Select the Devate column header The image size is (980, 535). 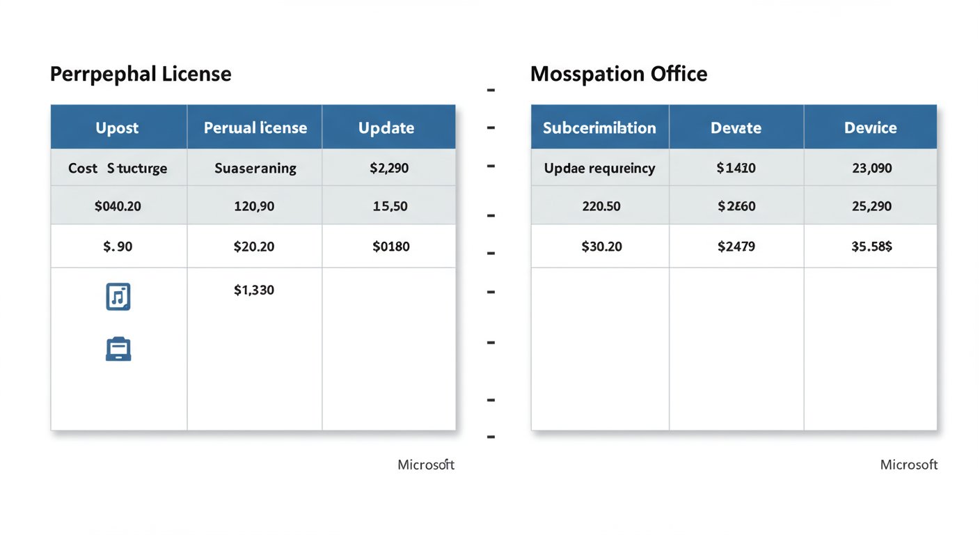pos(736,127)
